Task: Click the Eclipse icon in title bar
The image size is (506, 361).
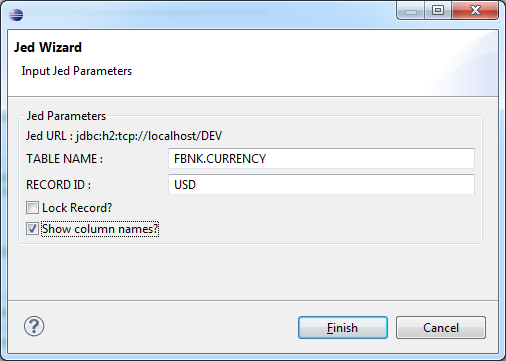Action: [16, 15]
